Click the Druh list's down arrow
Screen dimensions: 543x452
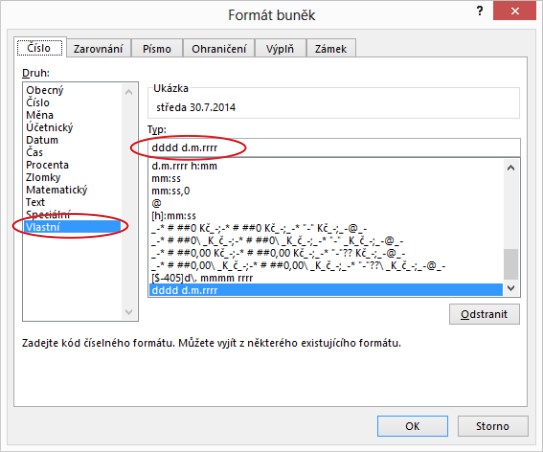129,312
